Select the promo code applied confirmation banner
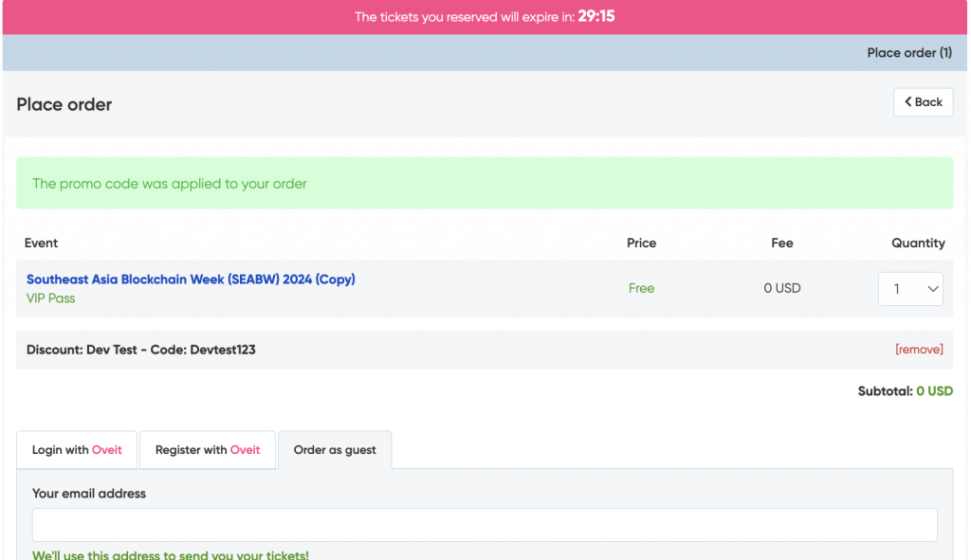 point(485,183)
